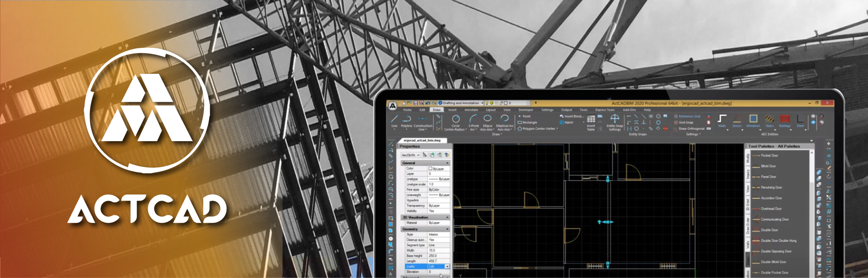Click the Polyline tool icon

pyautogui.click(x=407, y=119)
